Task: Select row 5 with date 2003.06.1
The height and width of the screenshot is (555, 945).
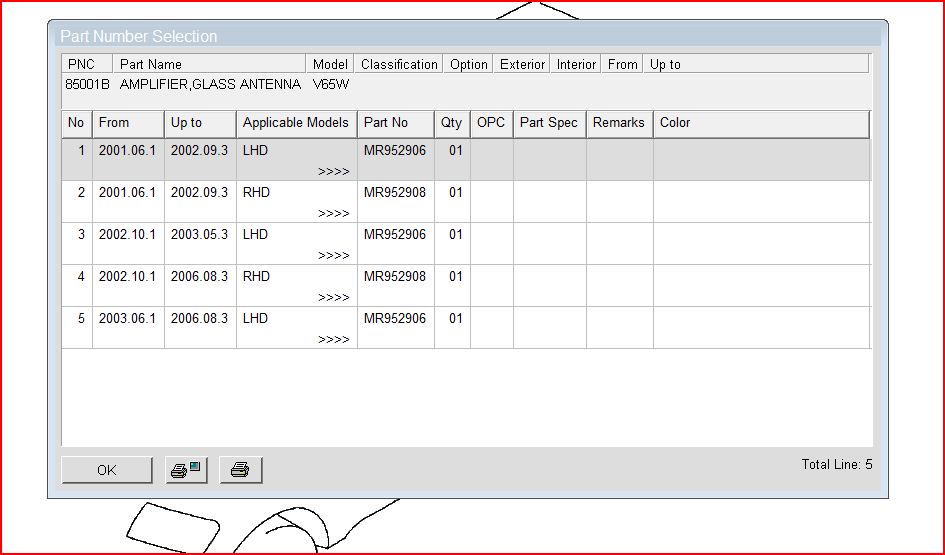Action: [x=127, y=319]
